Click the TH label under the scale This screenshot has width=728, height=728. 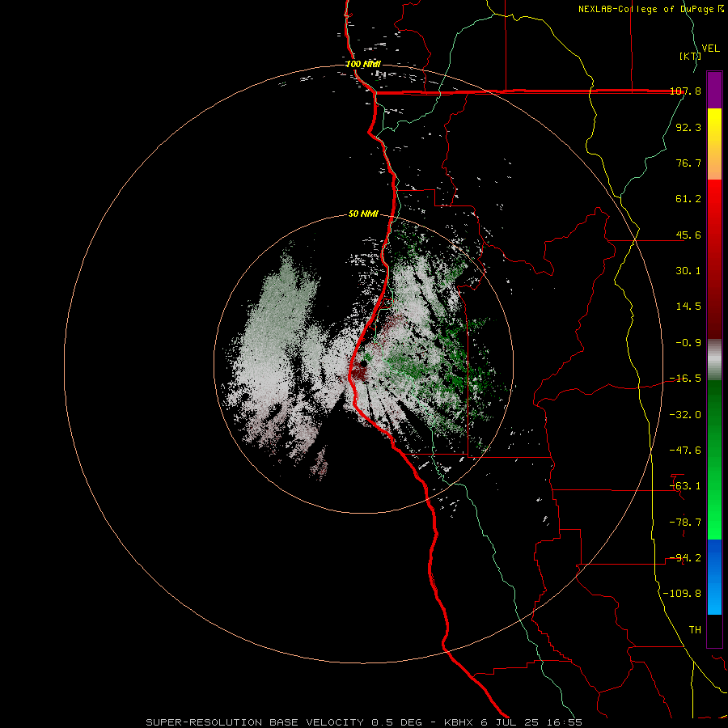coord(695,629)
